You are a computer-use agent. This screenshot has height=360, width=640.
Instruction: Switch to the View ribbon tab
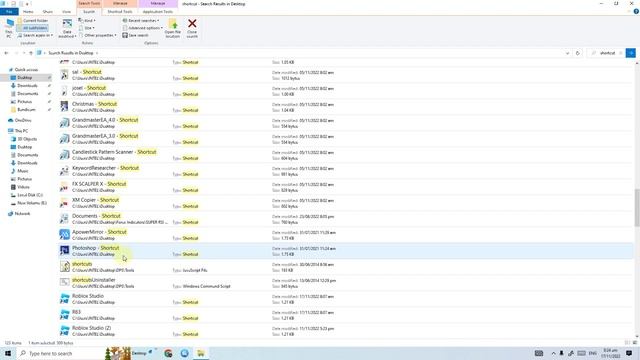[67, 12]
